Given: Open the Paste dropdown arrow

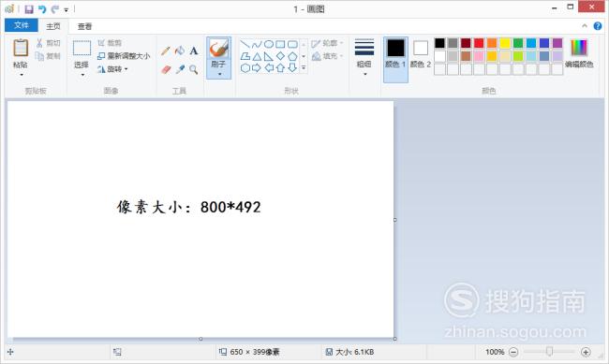Looking at the screenshot, I should [22, 75].
